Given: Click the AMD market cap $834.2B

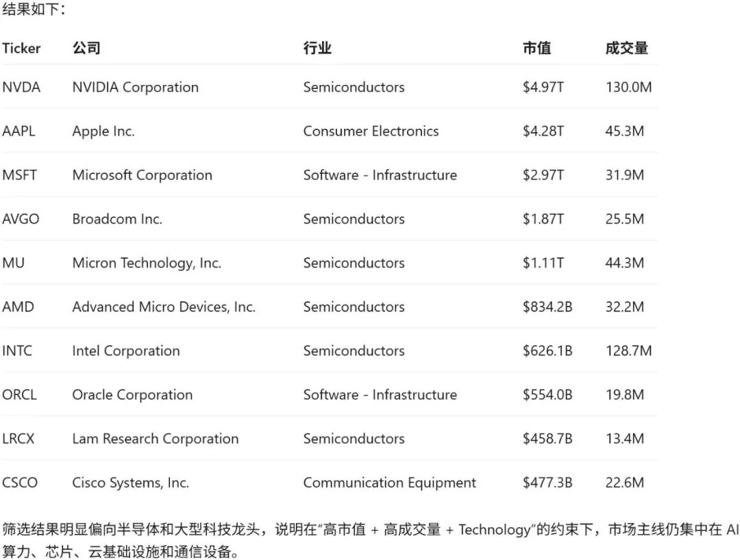Looking at the screenshot, I should pyautogui.click(x=547, y=307).
